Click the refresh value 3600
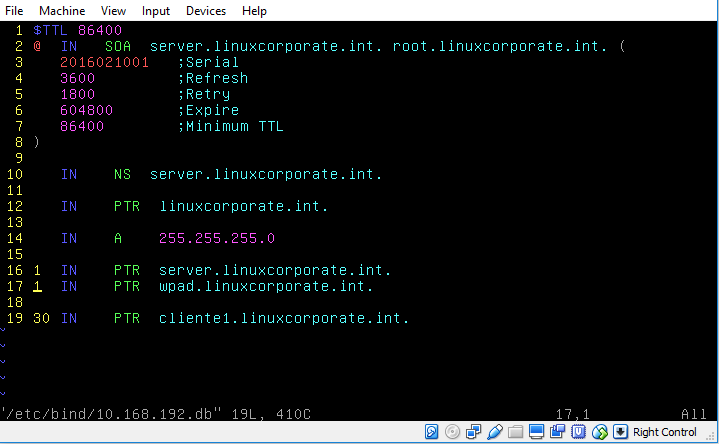719x444 pixels. (77, 78)
